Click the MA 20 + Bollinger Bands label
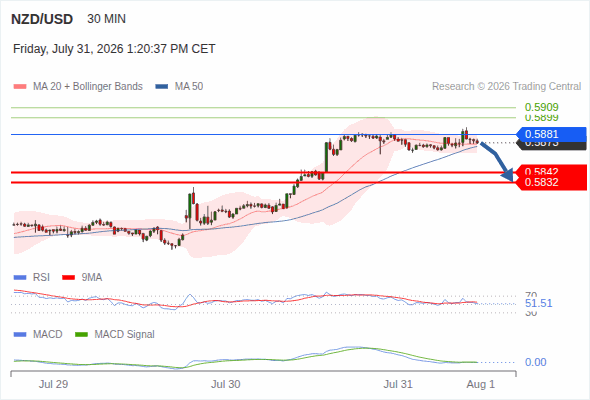 pyautogui.click(x=88, y=87)
